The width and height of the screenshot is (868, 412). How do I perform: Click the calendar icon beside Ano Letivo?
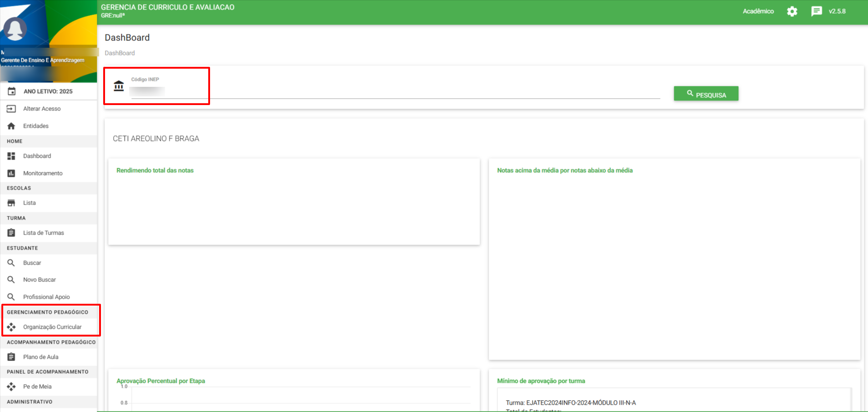point(11,91)
